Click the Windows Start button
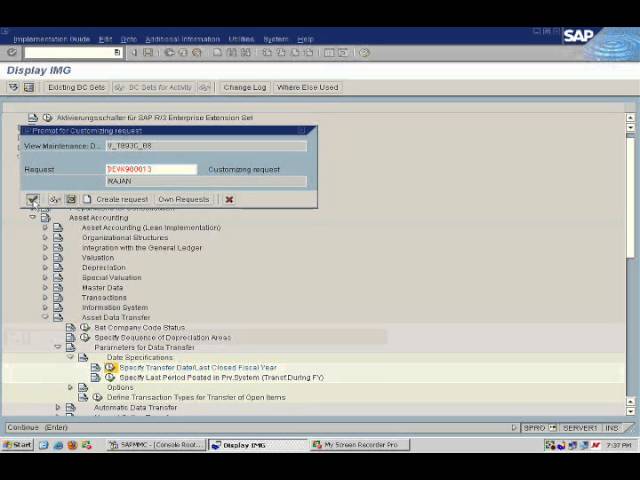The width and height of the screenshot is (640, 480). click(x=17, y=444)
